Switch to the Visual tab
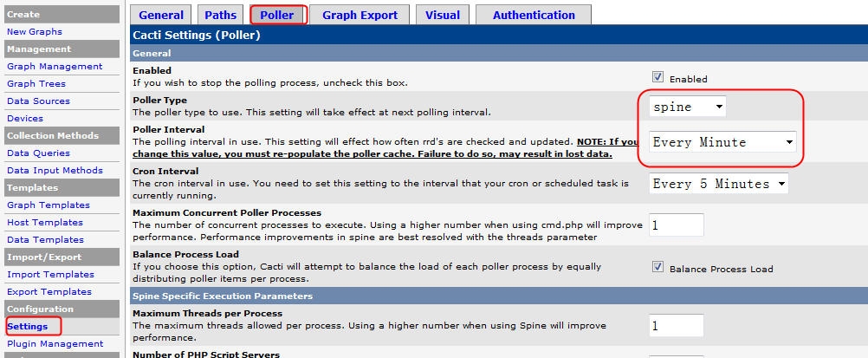The height and width of the screenshot is (358, 868). tap(443, 15)
